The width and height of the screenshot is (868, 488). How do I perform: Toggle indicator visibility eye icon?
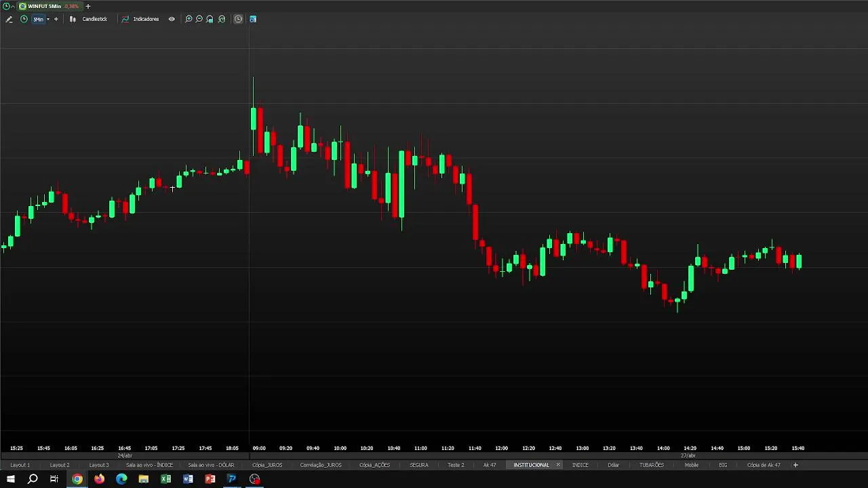point(172,19)
